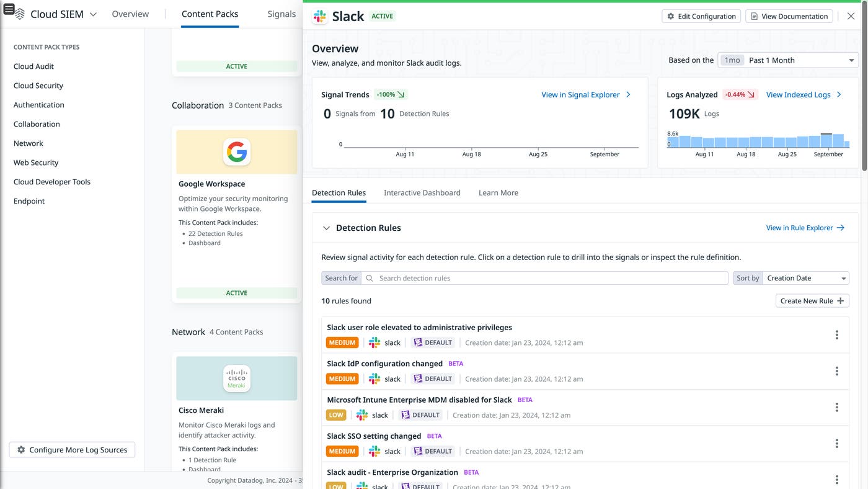868x489 pixels.
Task: Select the Detection Rules tab in Slack panel
Action: pos(339,192)
